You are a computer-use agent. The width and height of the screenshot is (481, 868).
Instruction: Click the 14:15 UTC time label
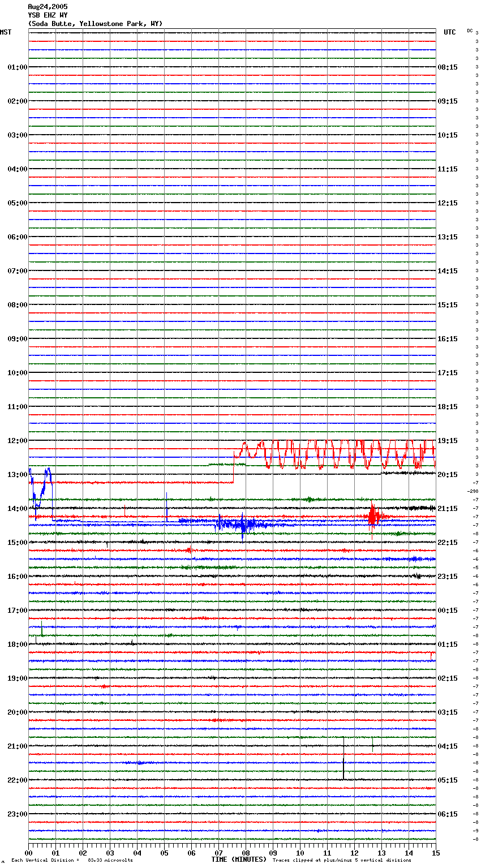pos(448,271)
